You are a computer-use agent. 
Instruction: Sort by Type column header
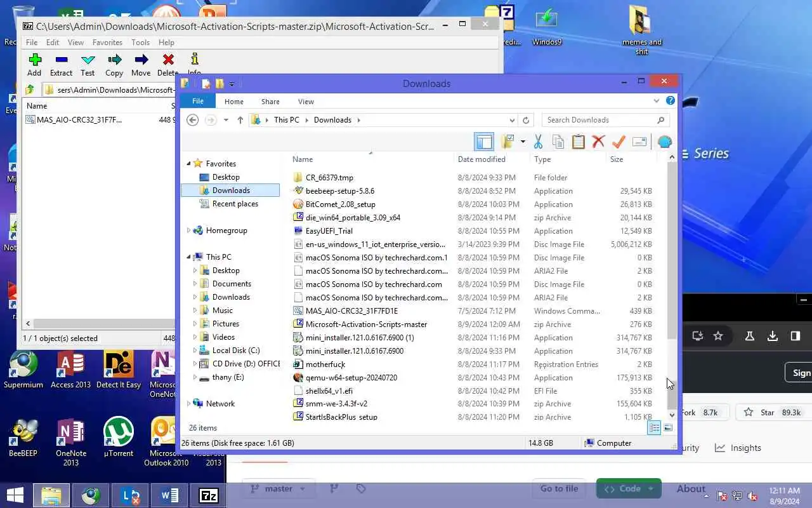(542, 159)
